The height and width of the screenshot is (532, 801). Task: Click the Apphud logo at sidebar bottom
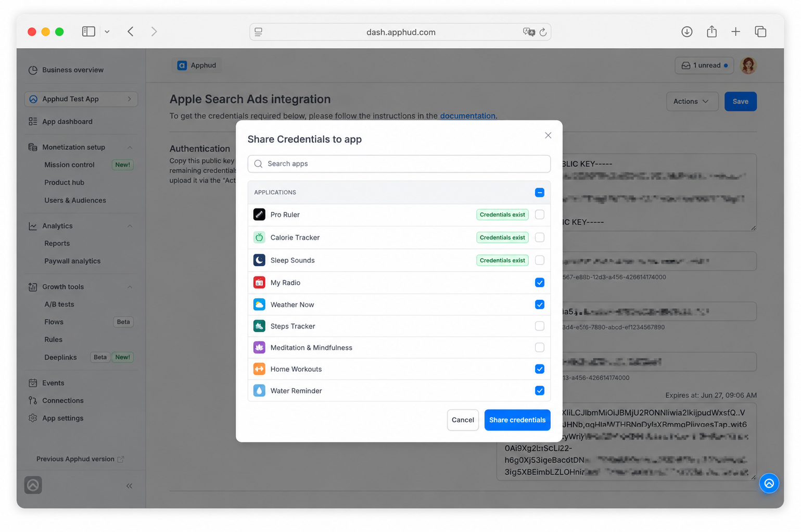coord(33,485)
